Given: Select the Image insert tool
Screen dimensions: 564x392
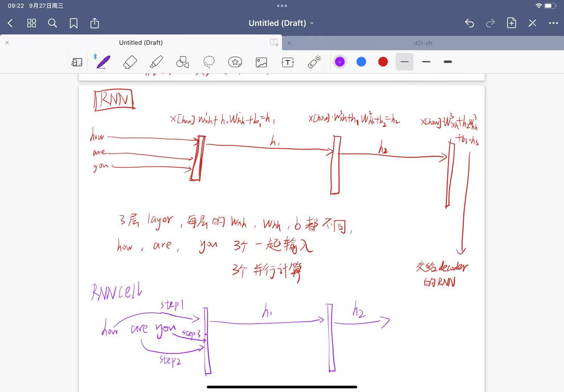Looking at the screenshot, I should point(261,62).
